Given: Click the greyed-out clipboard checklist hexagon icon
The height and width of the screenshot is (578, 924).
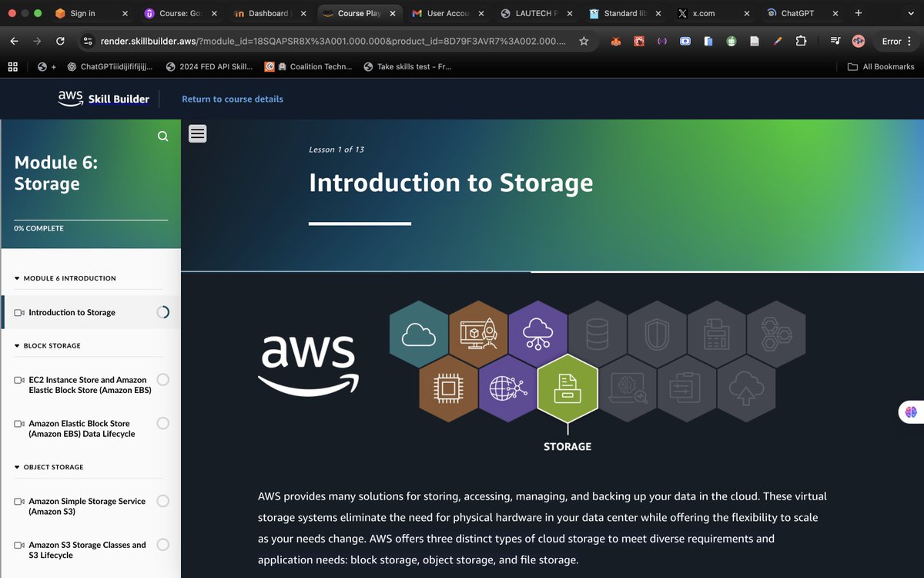Looking at the screenshot, I should click(x=687, y=388).
